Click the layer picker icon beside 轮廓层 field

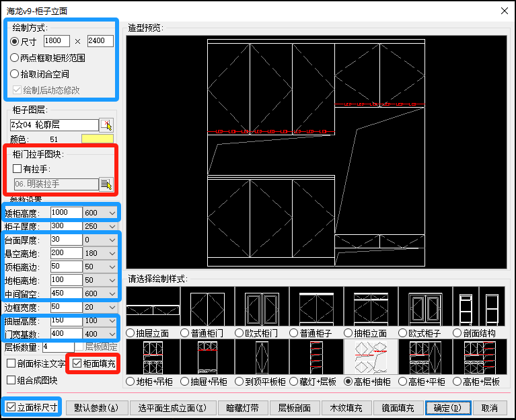click(x=106, y=125)
